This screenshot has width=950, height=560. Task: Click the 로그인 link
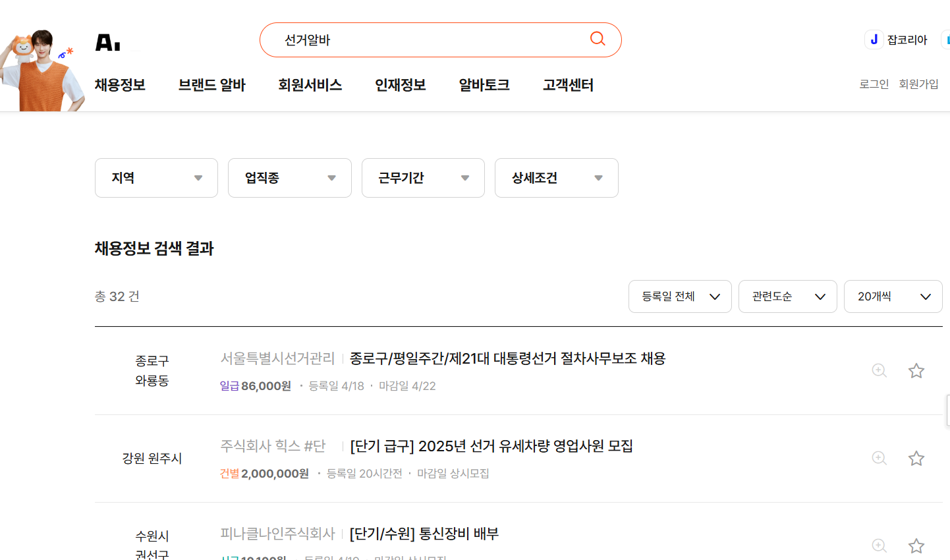coord(874,84)
